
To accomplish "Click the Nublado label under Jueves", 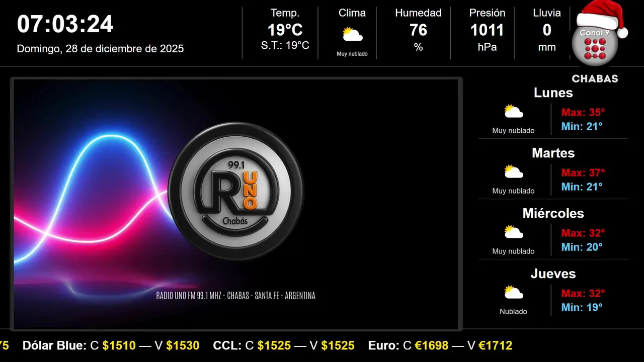I will tap(514, 311).
